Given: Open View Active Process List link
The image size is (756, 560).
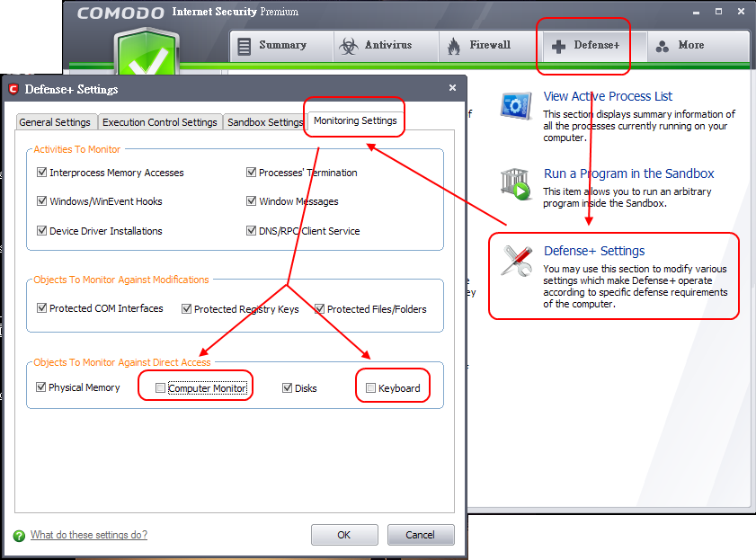Looking at the screenshot, I should click(x=608, y=96).
